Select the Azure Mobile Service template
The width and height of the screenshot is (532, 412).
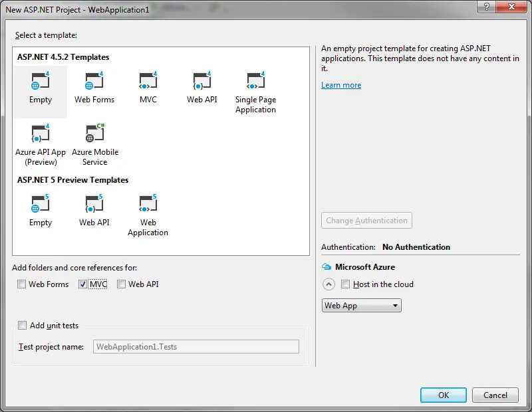point(94,135)
